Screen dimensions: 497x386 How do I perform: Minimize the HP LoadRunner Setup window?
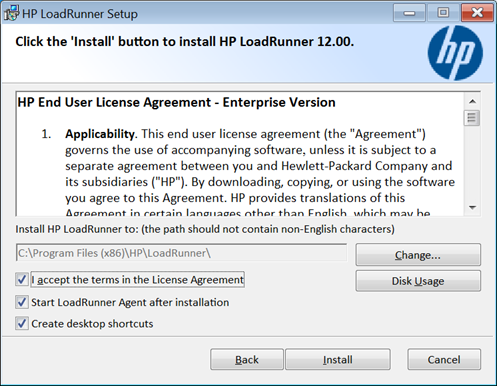tap(409, 13)
